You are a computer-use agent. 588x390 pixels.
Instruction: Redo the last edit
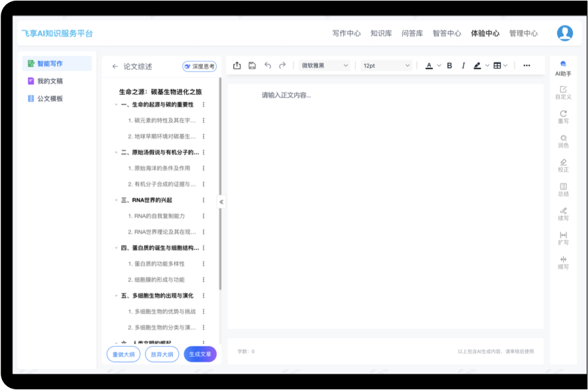coord(282,65)
